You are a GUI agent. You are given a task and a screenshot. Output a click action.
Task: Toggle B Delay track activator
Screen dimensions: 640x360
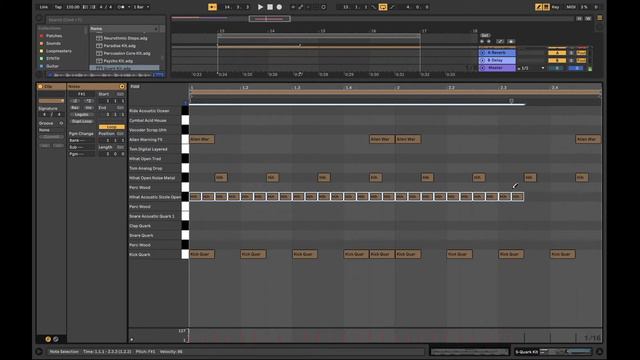point(557,60)
